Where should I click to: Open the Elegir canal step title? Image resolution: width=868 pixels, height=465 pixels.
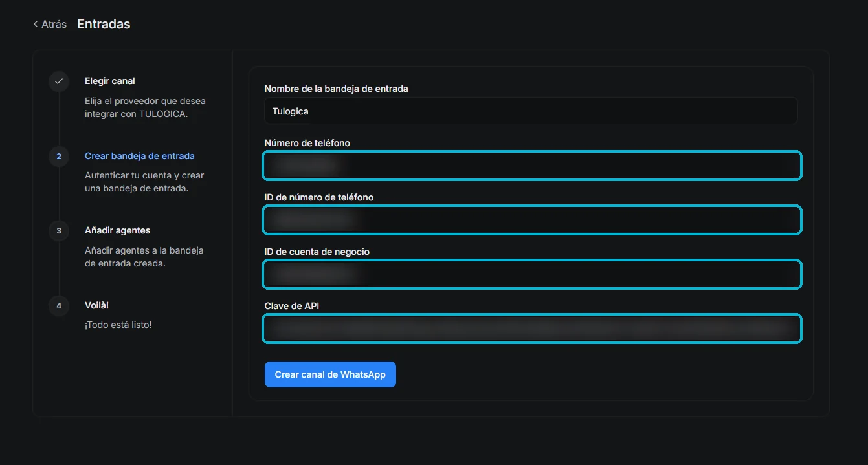(x=110, y=81)
